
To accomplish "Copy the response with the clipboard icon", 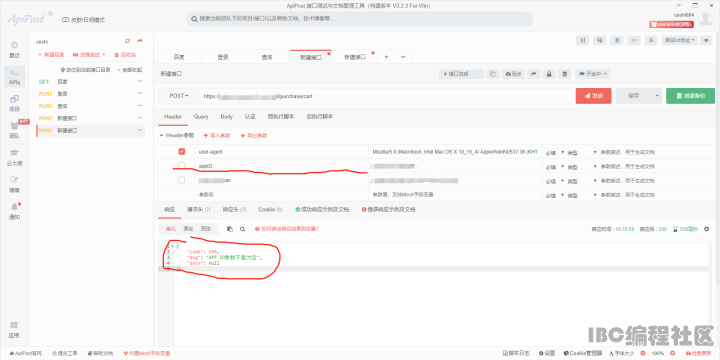I will (x=230, y=229).
